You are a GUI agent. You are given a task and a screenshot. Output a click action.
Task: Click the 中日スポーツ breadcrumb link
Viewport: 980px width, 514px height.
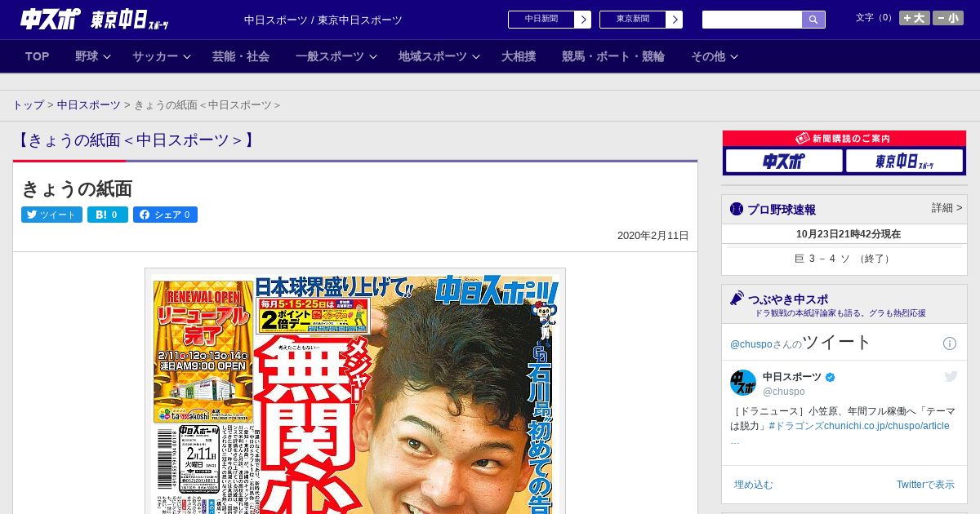[88, 105]
